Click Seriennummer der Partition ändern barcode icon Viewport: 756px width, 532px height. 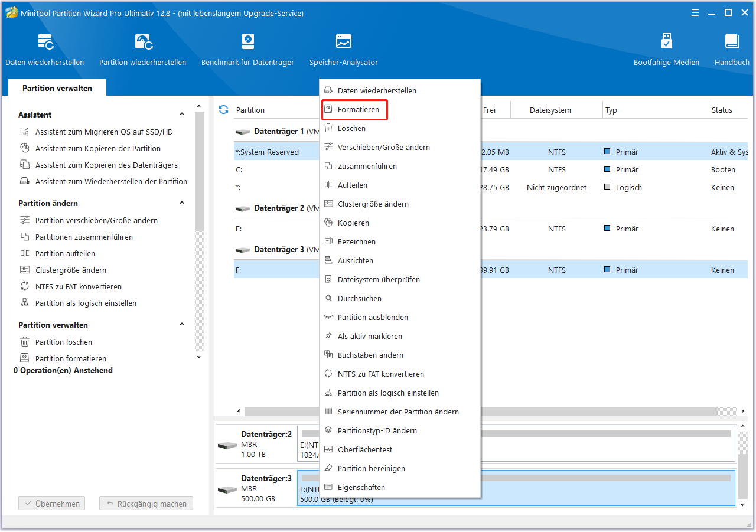[x=328, y=412]
